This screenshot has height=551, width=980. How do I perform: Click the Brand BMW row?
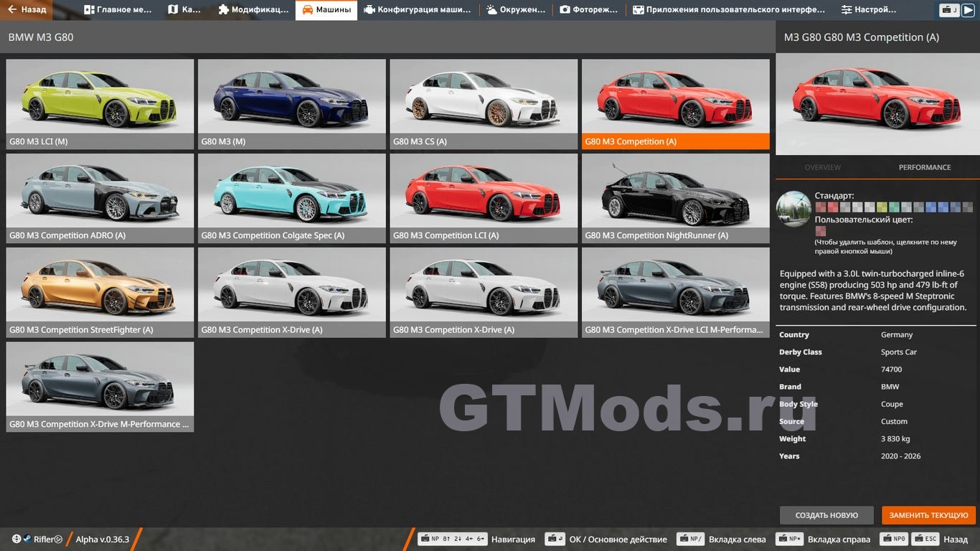coord(877,387)
